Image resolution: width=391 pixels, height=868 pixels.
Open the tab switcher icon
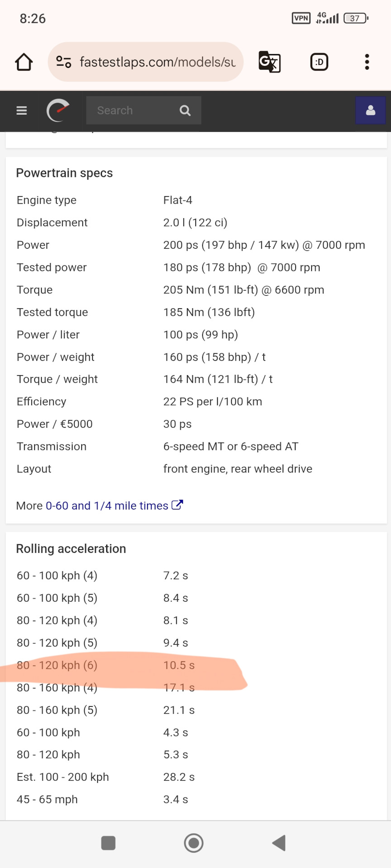pos(319,62)
